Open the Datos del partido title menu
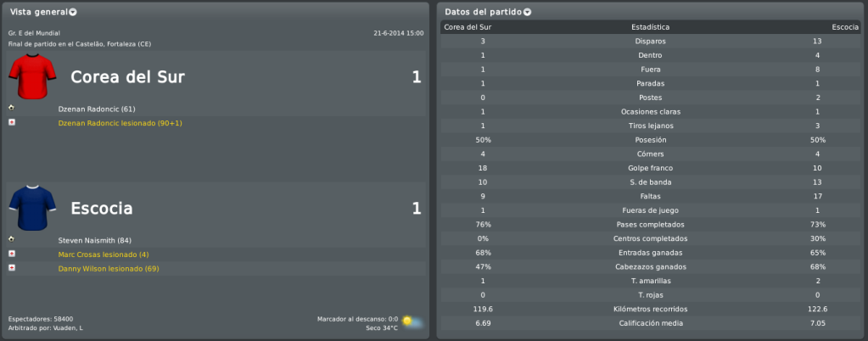This screenshot has width=868, height=341. tap(484, 12)
